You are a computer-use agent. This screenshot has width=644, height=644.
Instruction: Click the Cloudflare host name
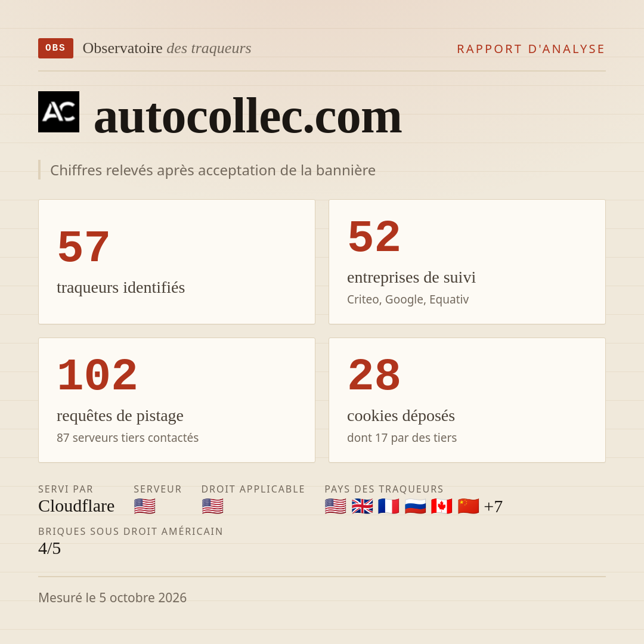[x=76, y=506]
